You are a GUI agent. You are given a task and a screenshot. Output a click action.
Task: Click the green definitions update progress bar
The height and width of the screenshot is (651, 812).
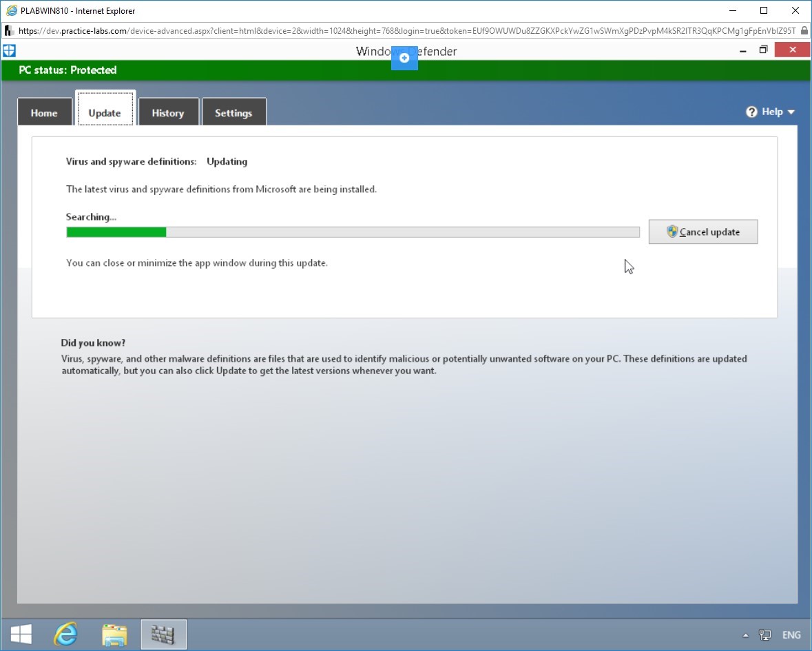pyautogui.click(x=353, y=232)
